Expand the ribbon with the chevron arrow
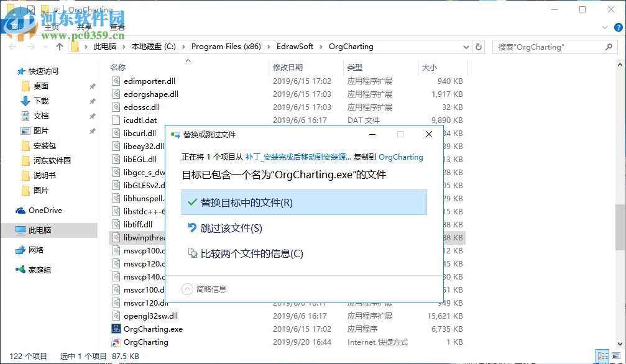 (x=605, y=27)
